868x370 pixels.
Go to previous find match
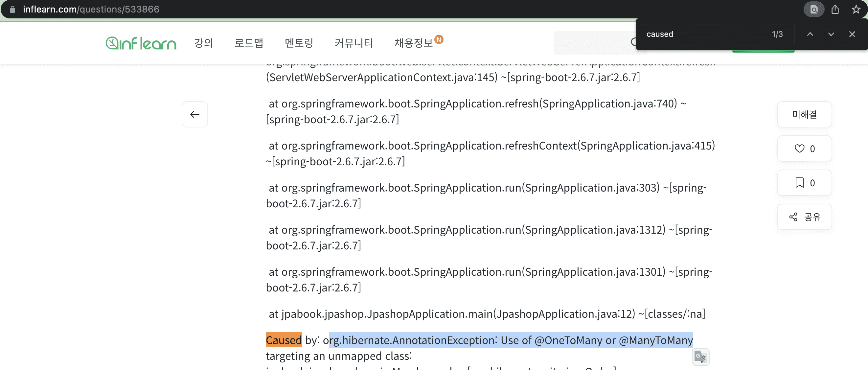point(810,34)
